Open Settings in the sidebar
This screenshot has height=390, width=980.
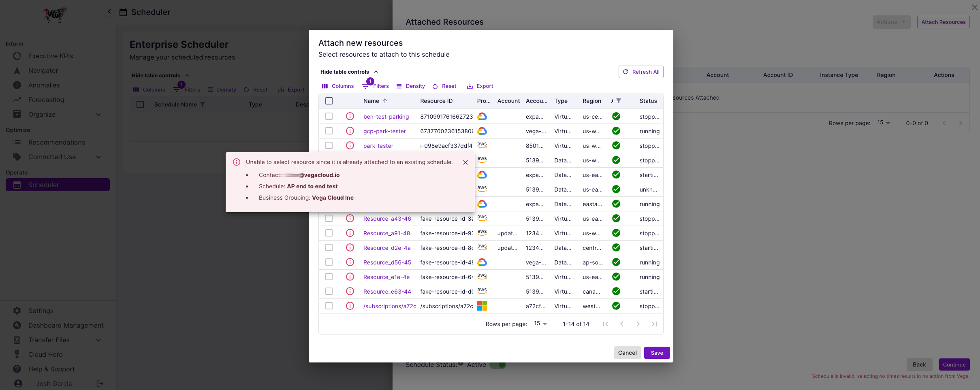point(41,311)
